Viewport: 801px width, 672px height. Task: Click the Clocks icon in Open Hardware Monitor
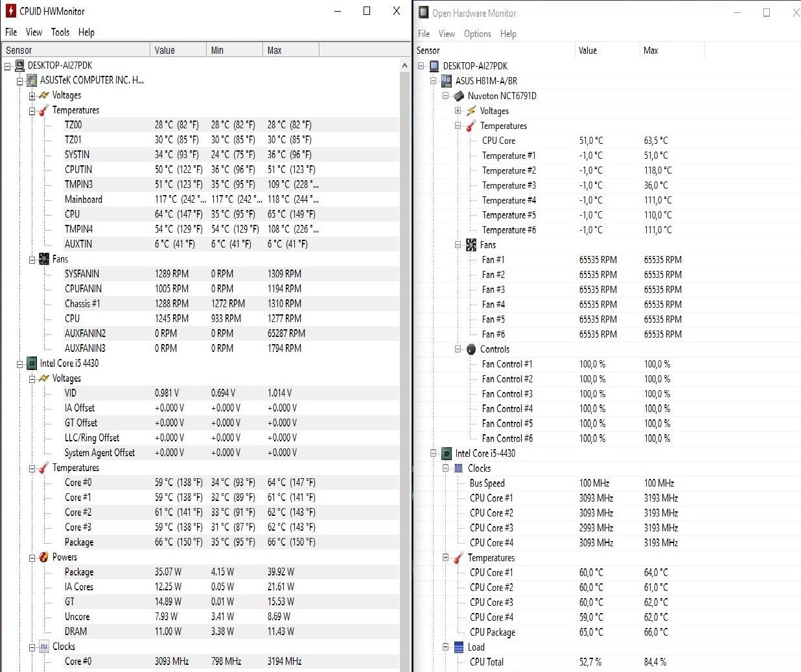[x=459, y=469]
